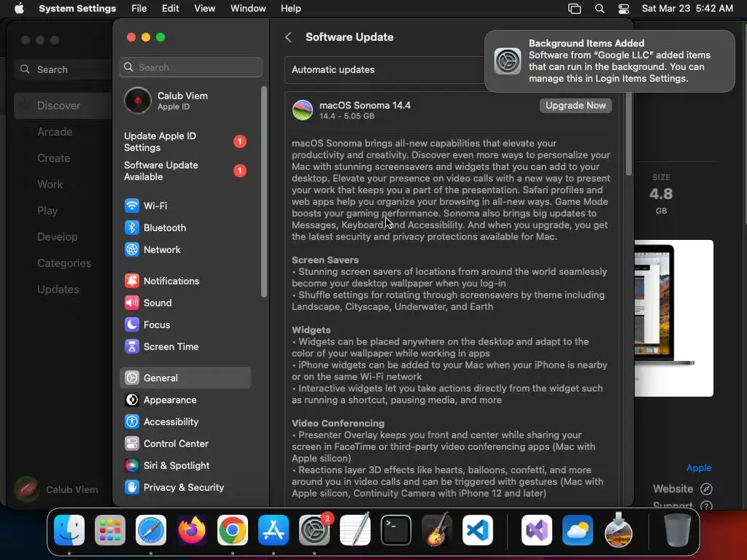Launch GarageBand from the Dock
This screenshot has width=747, height=560.
tap(437, 529)
